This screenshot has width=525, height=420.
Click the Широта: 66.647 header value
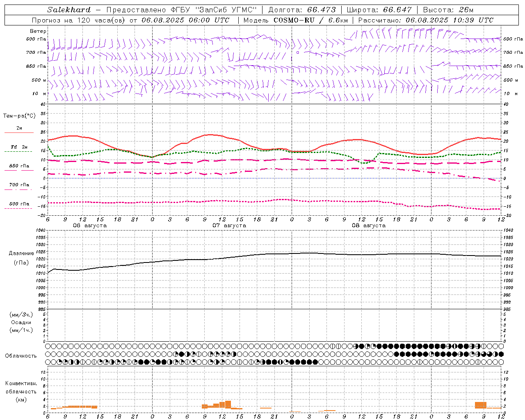pos(379,10)
